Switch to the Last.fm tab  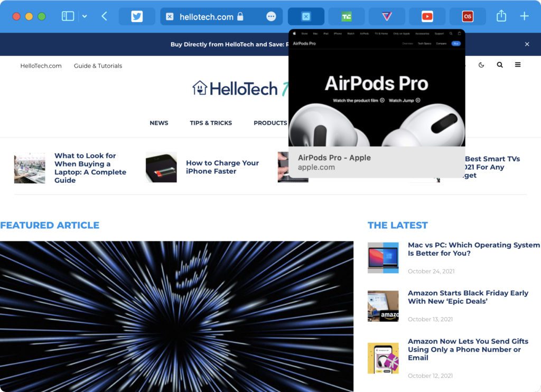tap(468, 16)
